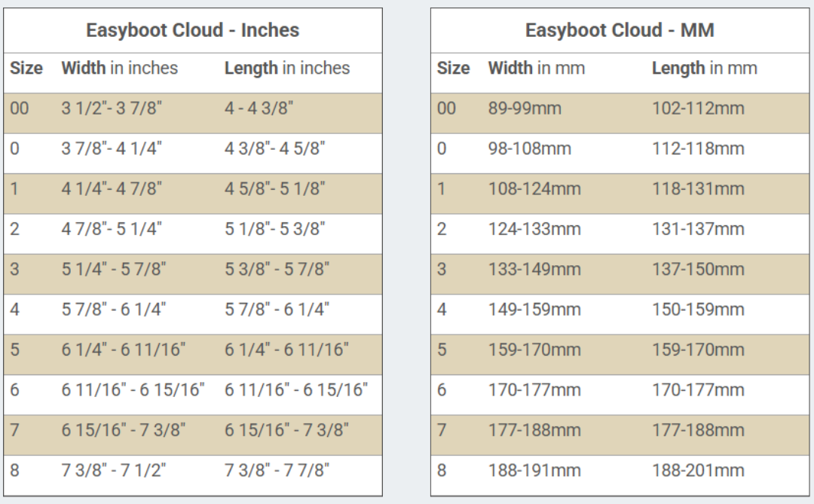Image resolution: width=814 pixels, height=504 pixels.
Task: Select the 4 - 4 3/8" length cell
Action: point(259,108)
